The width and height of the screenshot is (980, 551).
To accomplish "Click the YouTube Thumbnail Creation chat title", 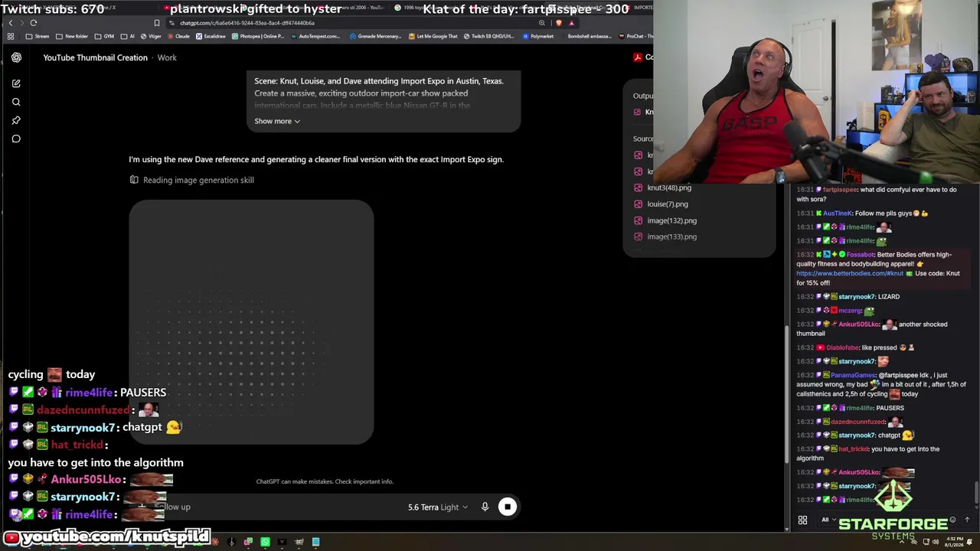I will click(x=95, y=57).
